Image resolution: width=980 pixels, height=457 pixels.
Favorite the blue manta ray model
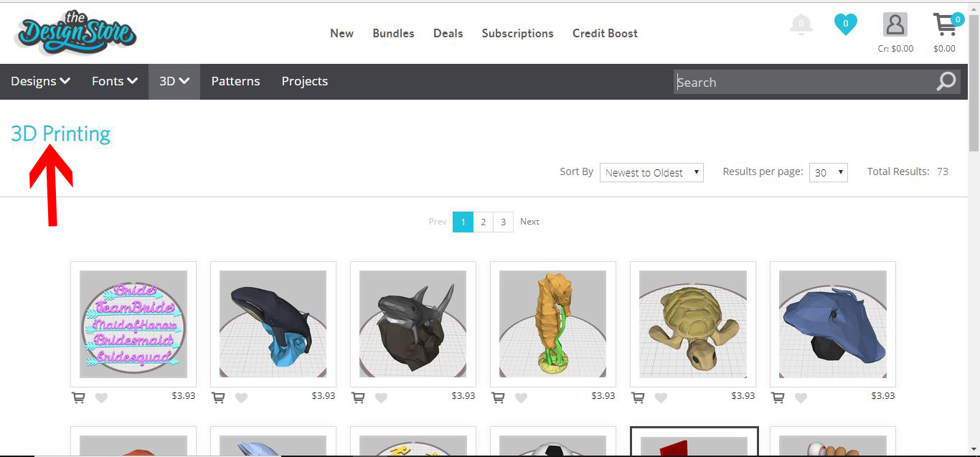pyautogui.click(x=801, y=397)
